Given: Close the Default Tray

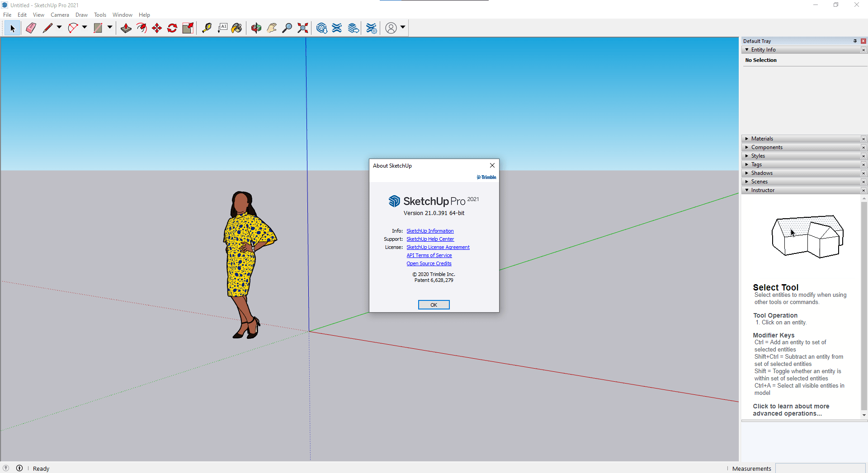Looking at the screenshot, I should point(863,41).
